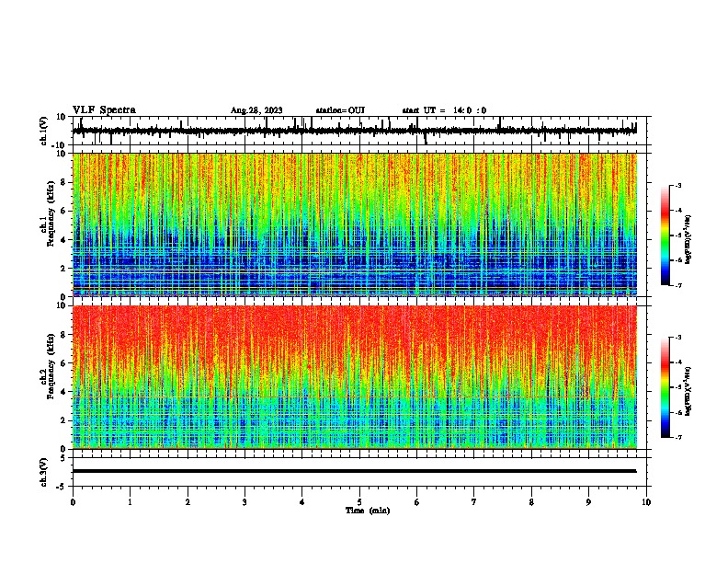728x563 pixels.
Task: Click the "start UT = 14:0 :0" text
Action: [x=444, y=110]
